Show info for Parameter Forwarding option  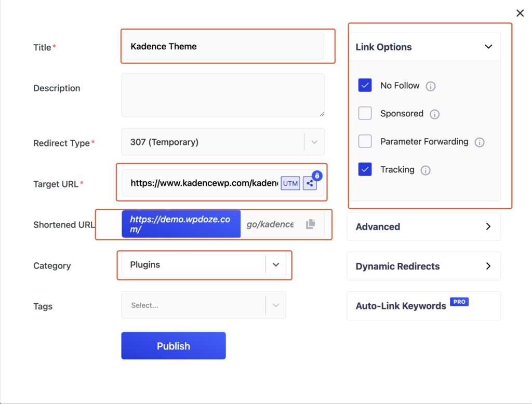click(x=480, y=142)
